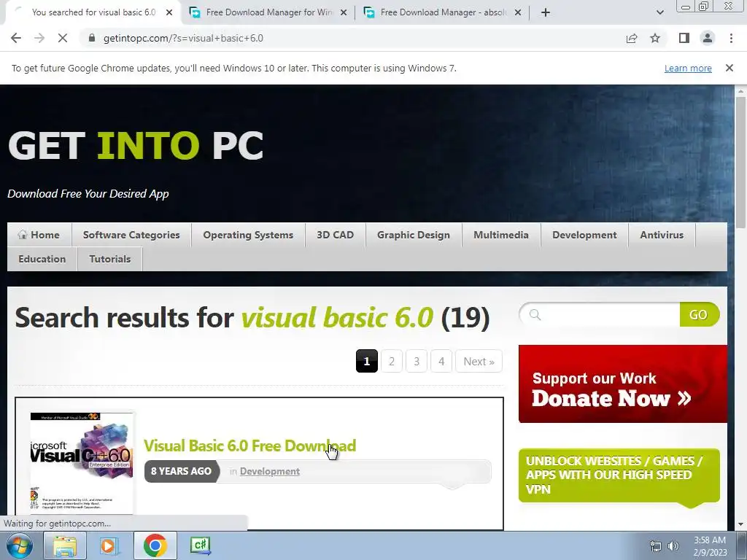Click the Next » pagination button

click(x=479, y=362)
